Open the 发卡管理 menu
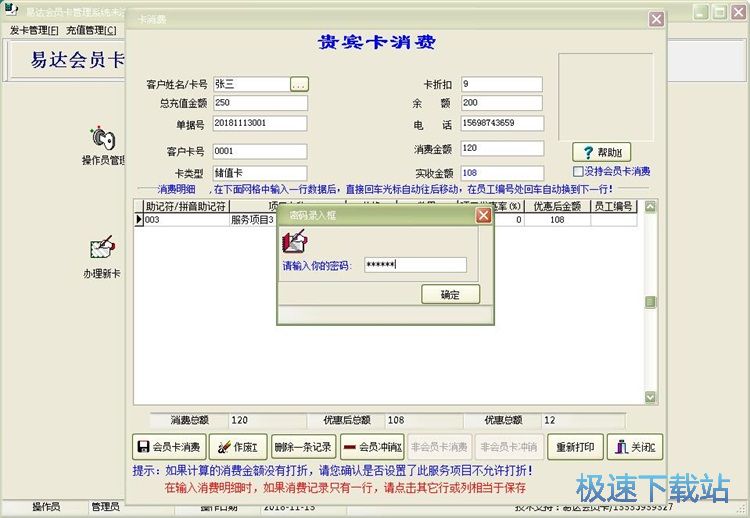 click(34, 30)
